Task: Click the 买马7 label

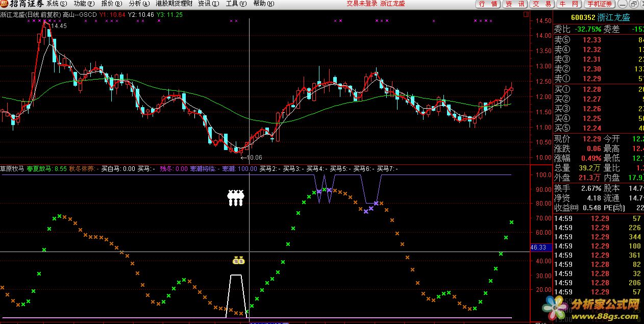Action: (x=387, y=168)
